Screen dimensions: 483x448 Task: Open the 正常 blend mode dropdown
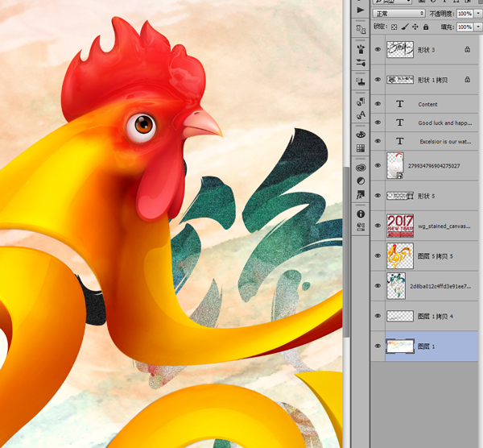pyautogui.click(x=399, y=14)
